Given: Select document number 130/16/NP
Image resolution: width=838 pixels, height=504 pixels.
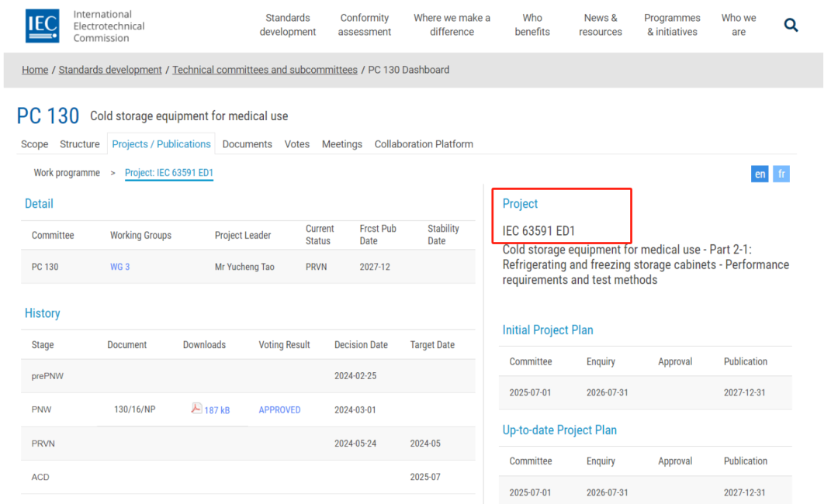Looking at the screenshot, I should [x=135, y=409].
